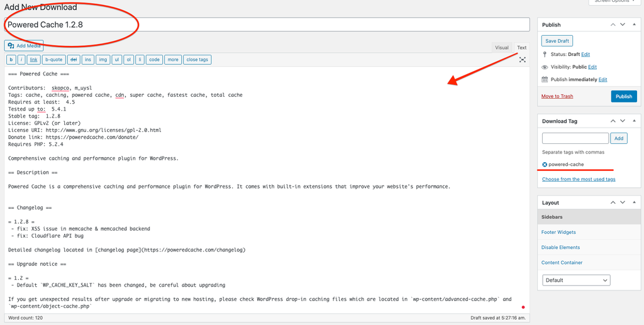The height and width of the screenshot is (325, 644).
Task: Click the close tags button
Action: pyautogui.click(x=197, y=60)
